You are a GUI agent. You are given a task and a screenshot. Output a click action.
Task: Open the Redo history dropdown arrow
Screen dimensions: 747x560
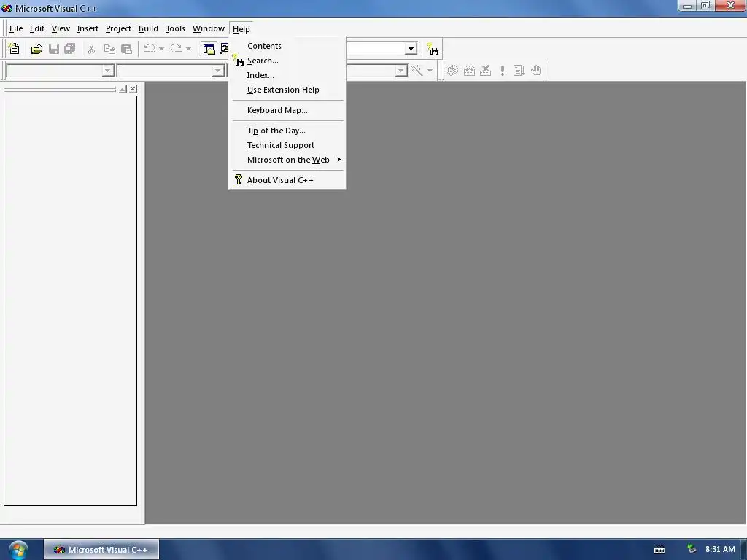point(188,49)
